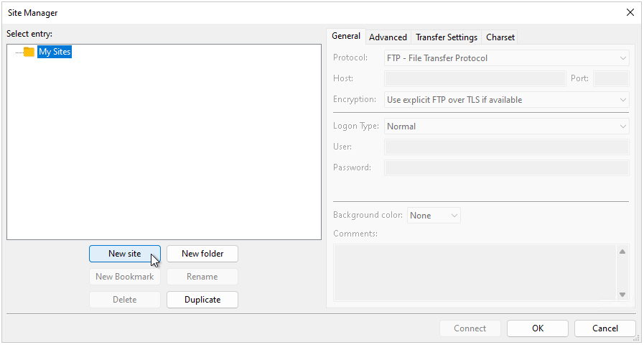The height and width of the screenshot is (345, 644).
Task: Open the Advanced tab
Action: (x=388, y=37)
